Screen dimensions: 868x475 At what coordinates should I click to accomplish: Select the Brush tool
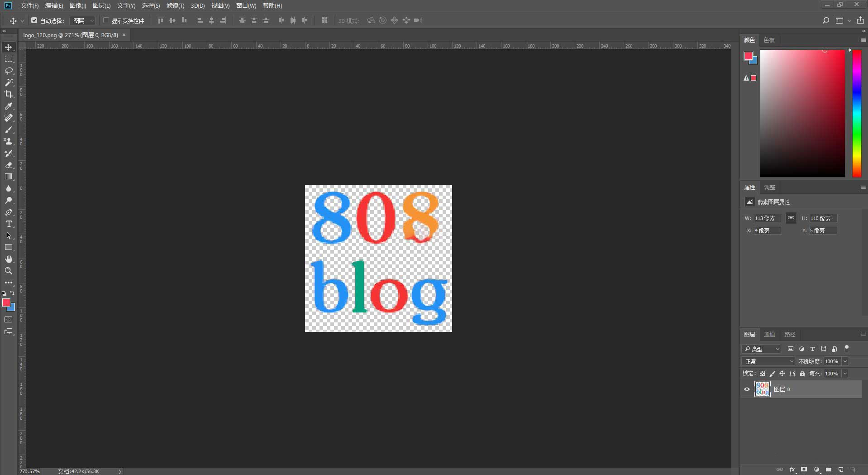point(9,130)
